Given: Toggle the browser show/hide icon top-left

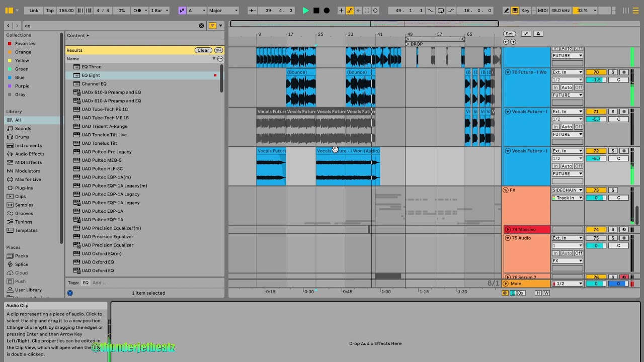Looking at the screenshot, I should (x=9, y=10).
